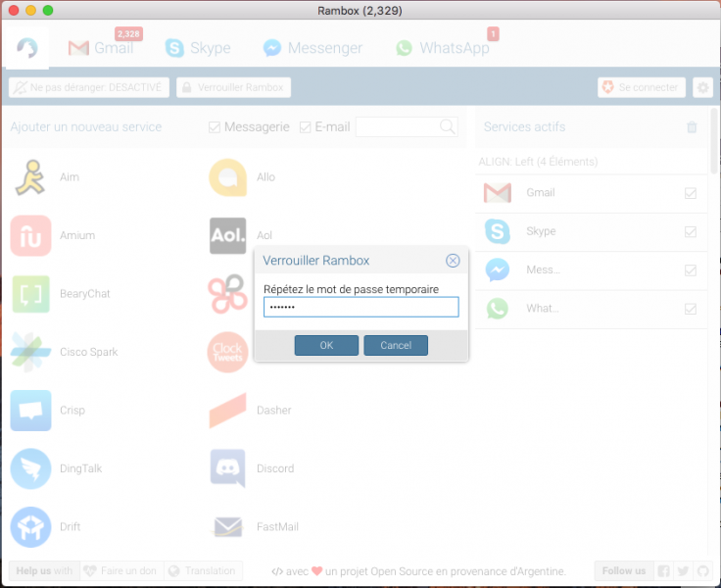Click the 'Aim' service label

(x=70, y=177)
